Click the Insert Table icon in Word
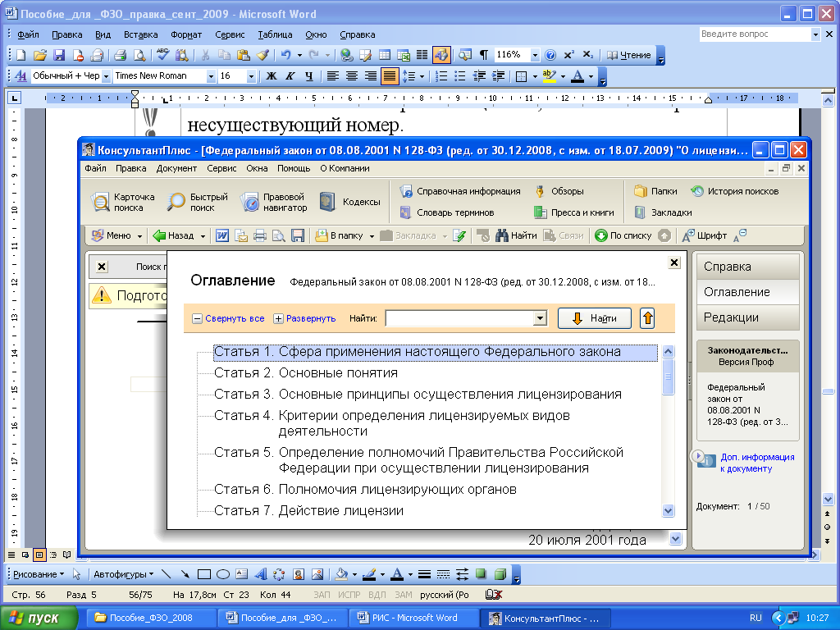 pyautogui.click(x=385, y=55)
